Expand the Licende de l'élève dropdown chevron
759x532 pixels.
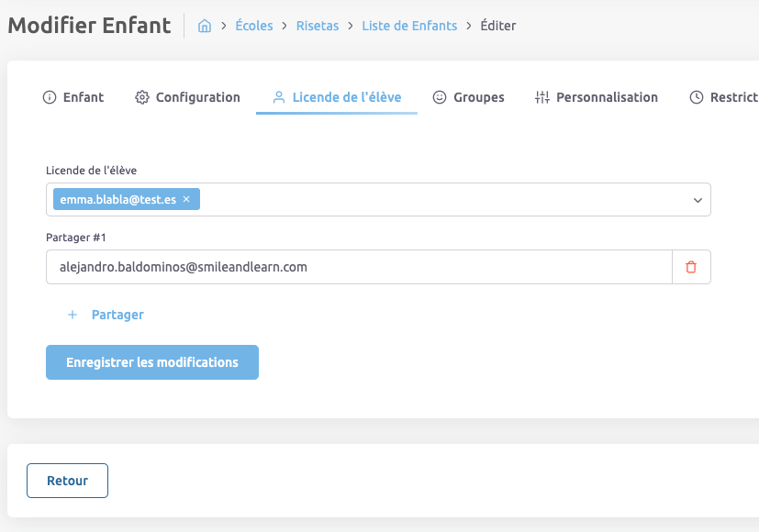click(x=698, y=200)
